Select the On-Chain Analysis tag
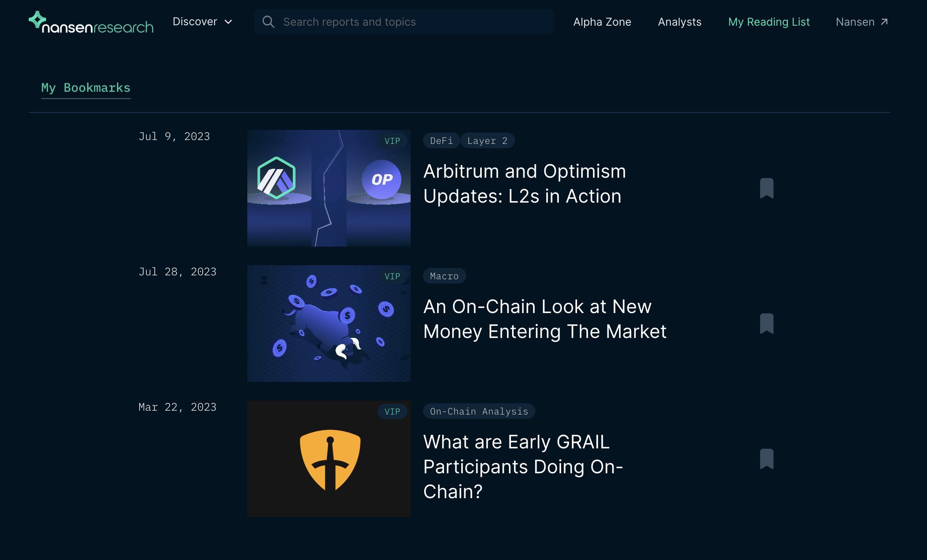This screenshot has height=560, width=927. [479, 411]
